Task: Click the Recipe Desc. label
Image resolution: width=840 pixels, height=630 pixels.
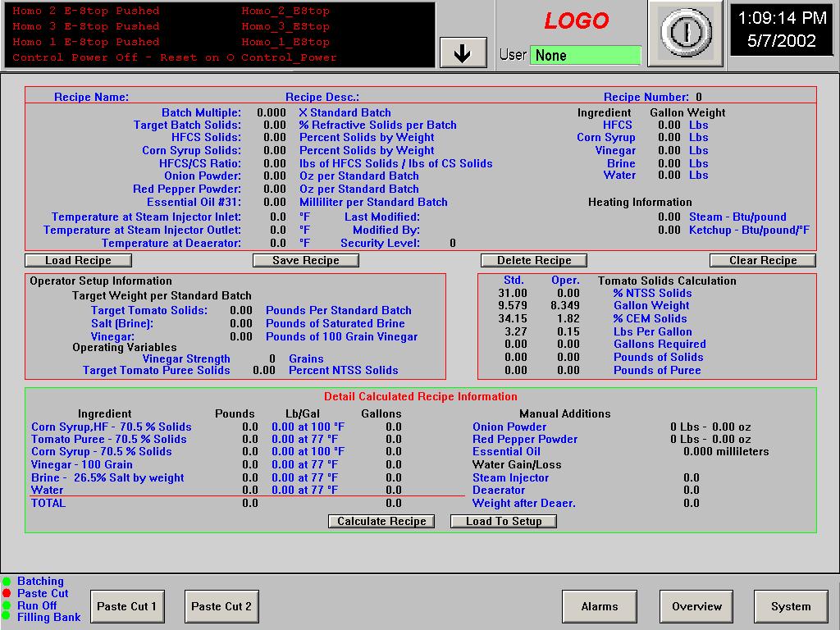Action: point(322,97)
